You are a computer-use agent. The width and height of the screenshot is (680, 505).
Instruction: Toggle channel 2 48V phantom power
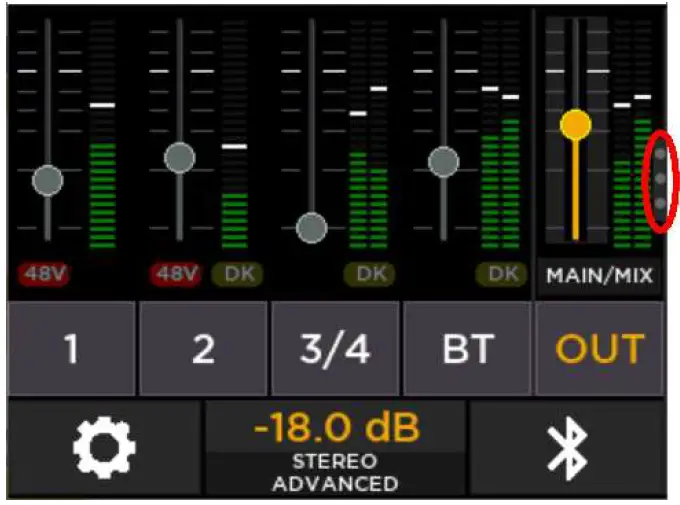point(175,274)
